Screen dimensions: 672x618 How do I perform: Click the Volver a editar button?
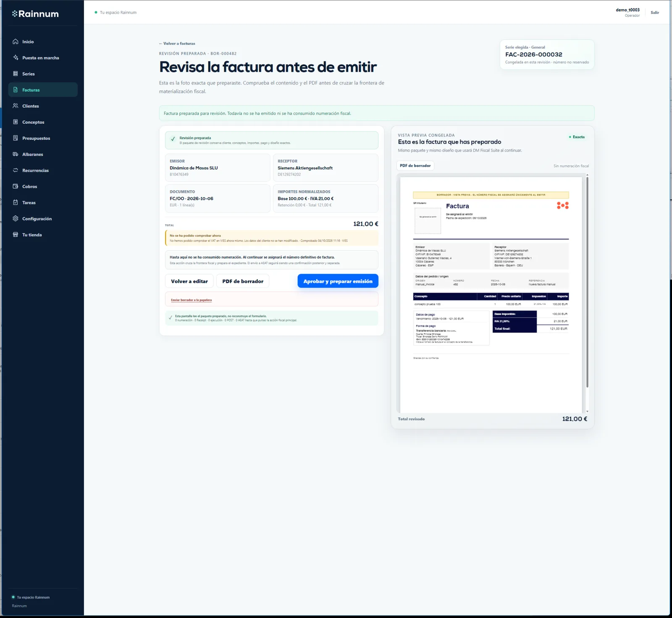pos(189,281)
